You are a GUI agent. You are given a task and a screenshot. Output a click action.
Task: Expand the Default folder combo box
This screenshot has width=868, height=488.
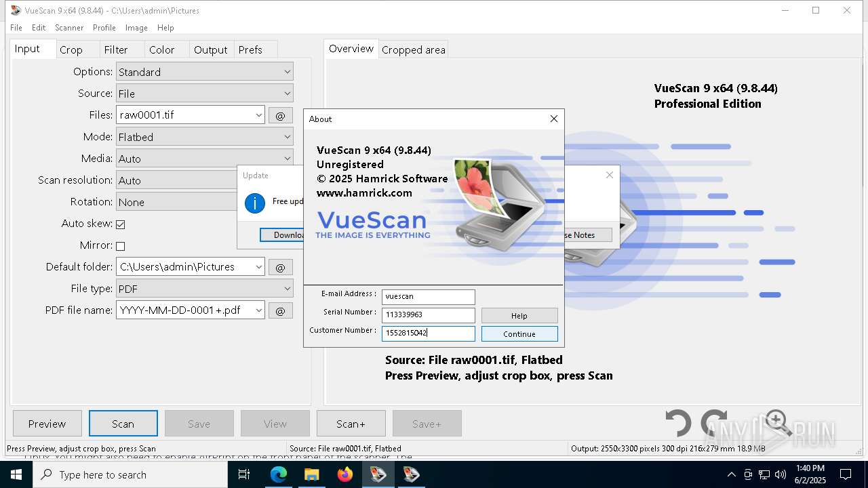[258, 267]
